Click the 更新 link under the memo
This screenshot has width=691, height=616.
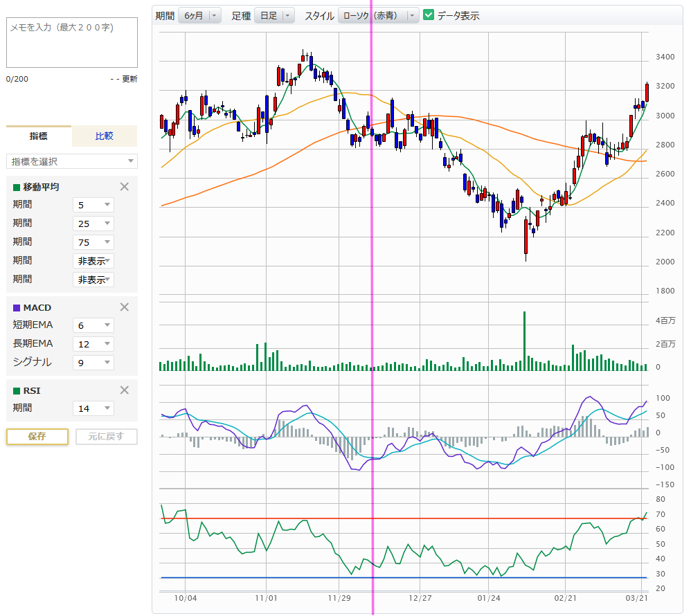129,79
